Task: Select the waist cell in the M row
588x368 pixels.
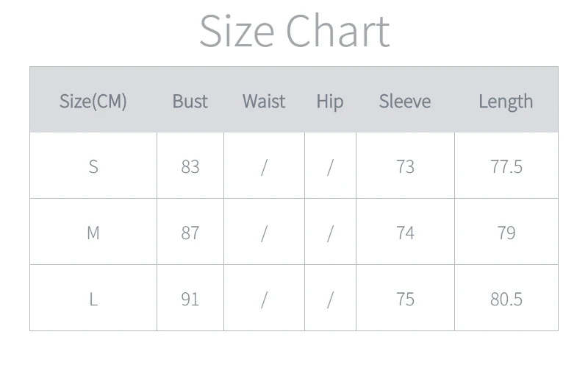Action: [264, 233]
